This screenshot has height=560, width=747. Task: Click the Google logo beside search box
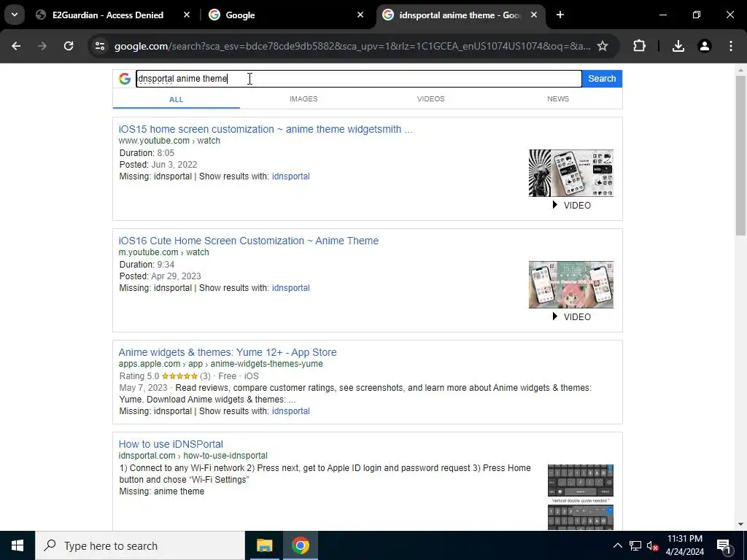(125, 79)
